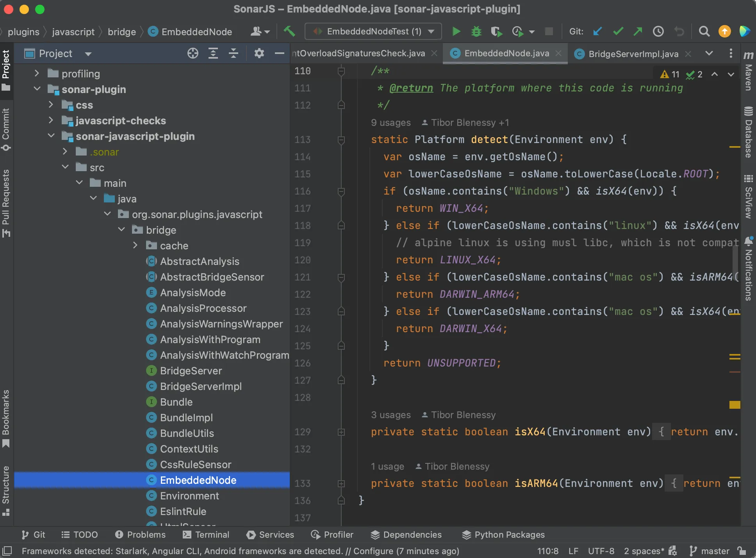Click the Stop process square button
The image size is (756, 558).
click(549, 31)
